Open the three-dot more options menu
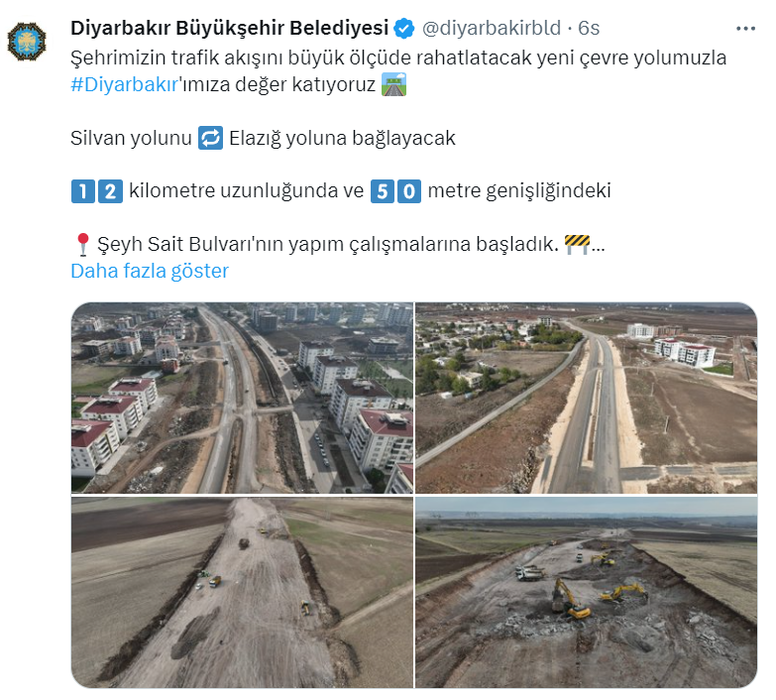Viewport: 776px width, 700px height. tap(745, 29)
